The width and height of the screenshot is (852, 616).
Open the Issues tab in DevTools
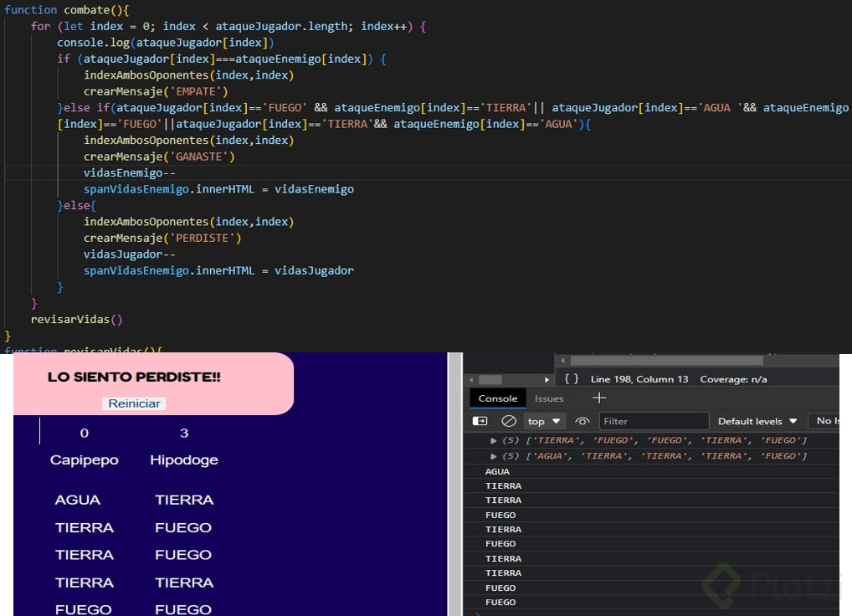tap(549, 398)
